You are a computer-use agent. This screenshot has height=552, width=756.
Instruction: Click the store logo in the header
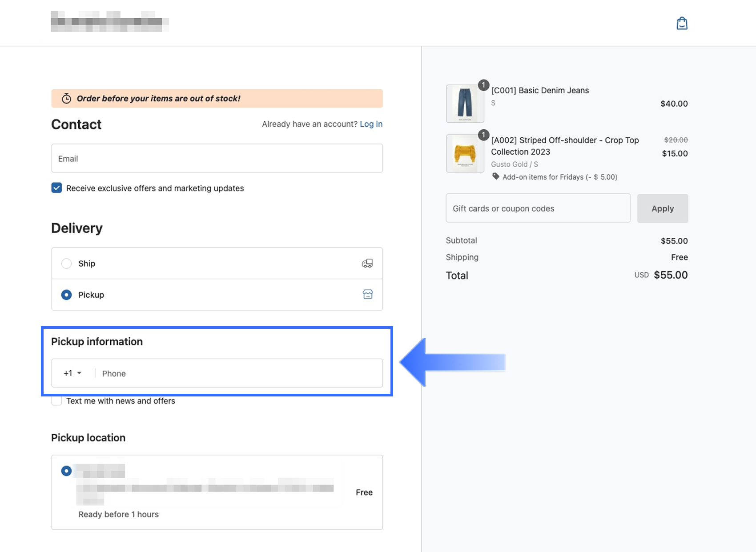tap(110, 21)
